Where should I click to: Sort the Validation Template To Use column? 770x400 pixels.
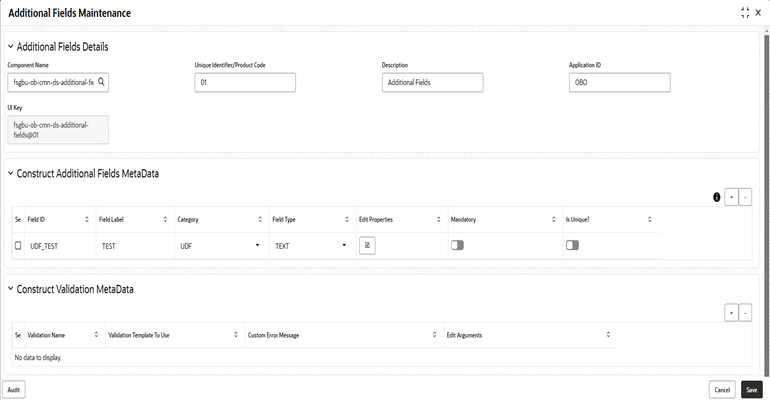[236, 335]
